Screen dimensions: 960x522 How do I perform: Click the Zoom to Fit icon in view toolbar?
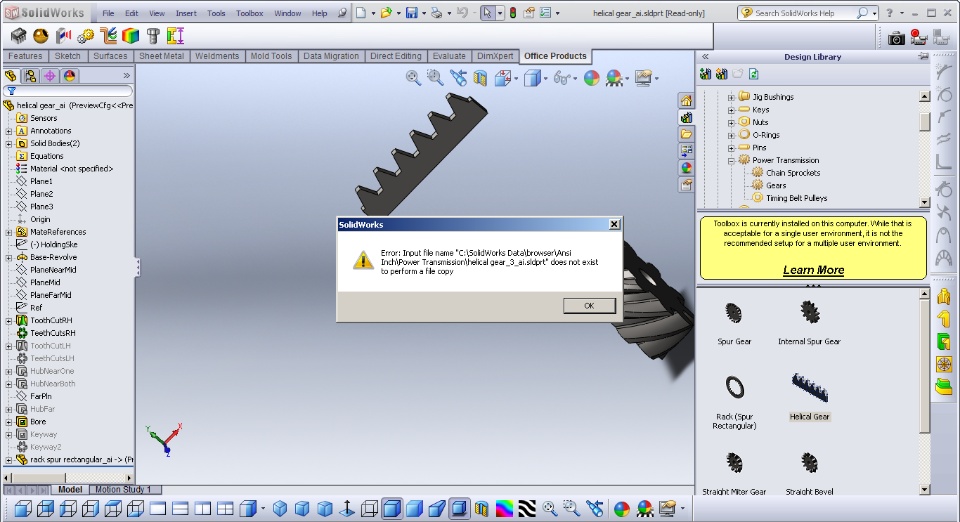pyautogui.click(x=413, y=78)
